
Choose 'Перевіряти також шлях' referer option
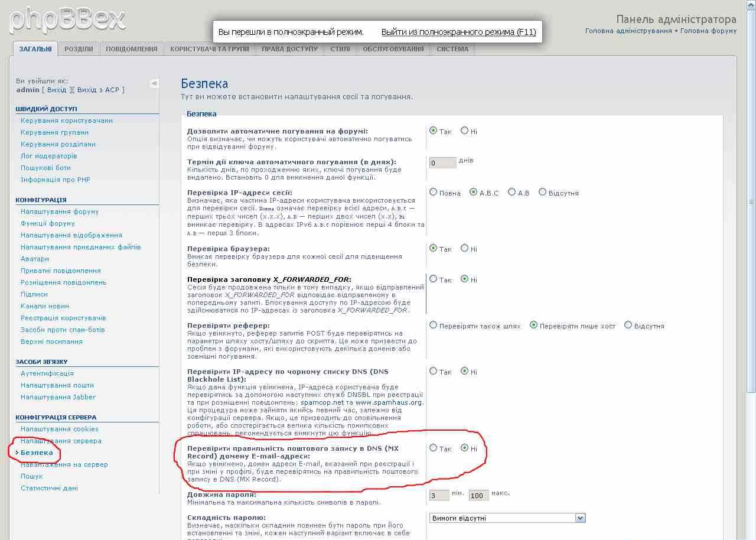[x=434, y=325]
